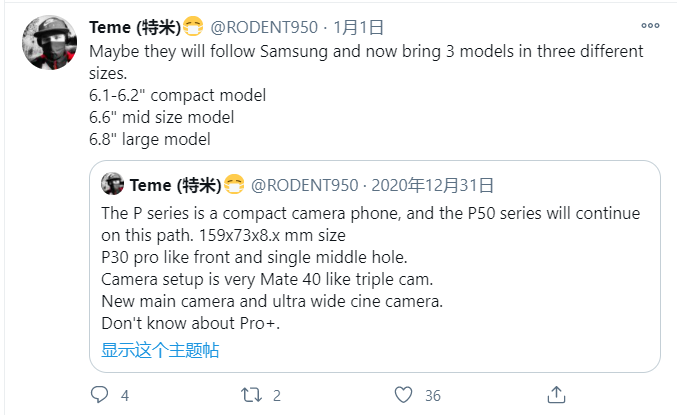Click the reply count number 4

tap(125, 395)
